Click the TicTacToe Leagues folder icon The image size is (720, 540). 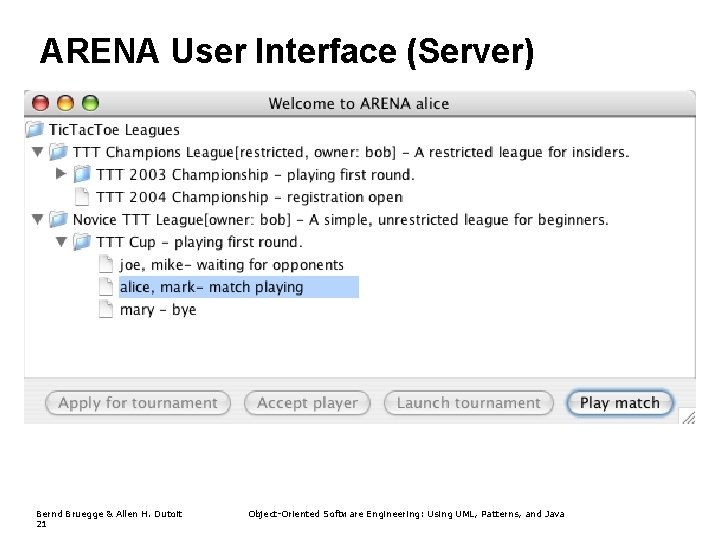tap(34, 129)
